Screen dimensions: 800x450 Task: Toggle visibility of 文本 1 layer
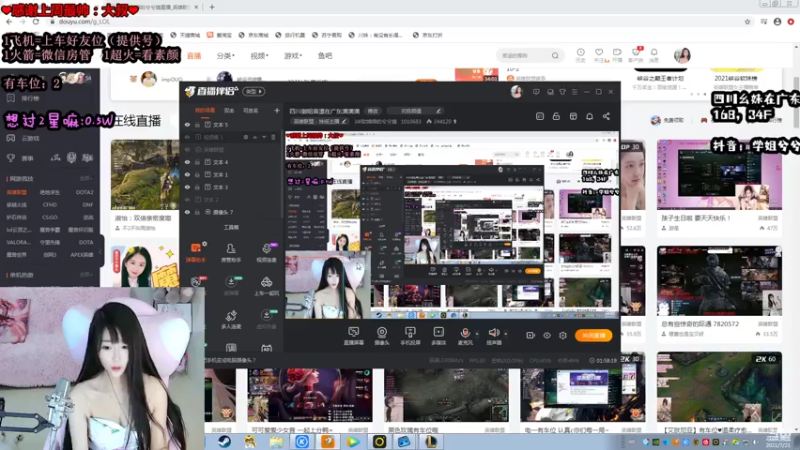click(187, 174)
